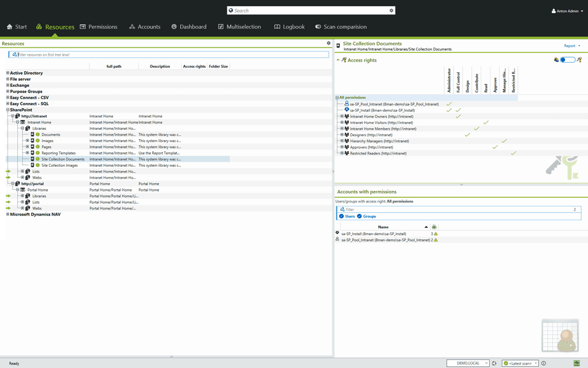588x368 pixels.
Task: Click the sa-SP_Install account icon in Access rights
Action: 346,110
